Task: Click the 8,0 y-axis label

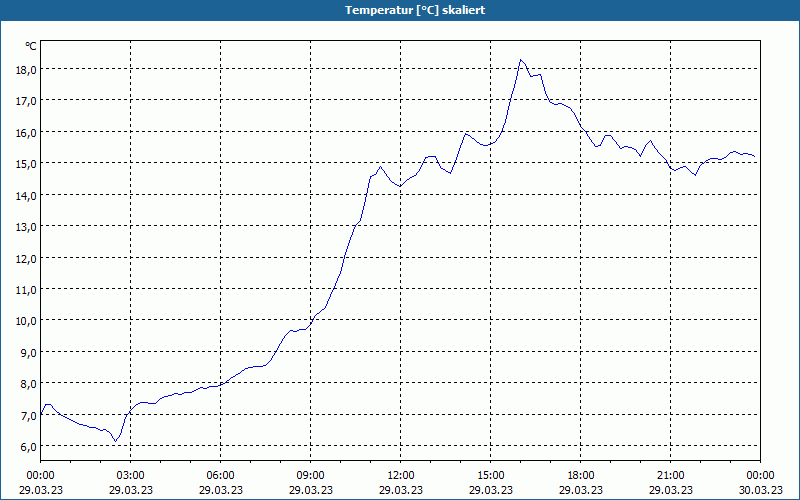Action: coord(29,384)
